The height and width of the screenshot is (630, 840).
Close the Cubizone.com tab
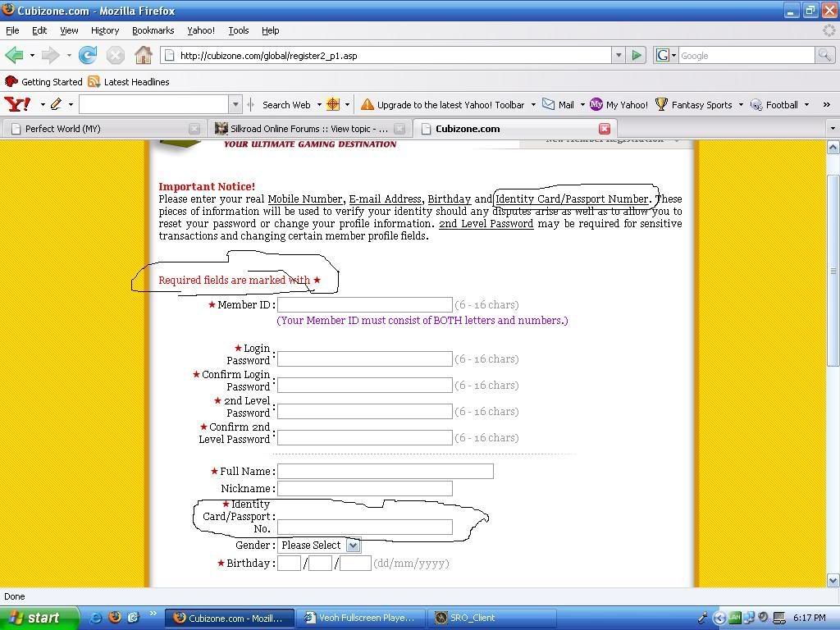coord(605,129)
